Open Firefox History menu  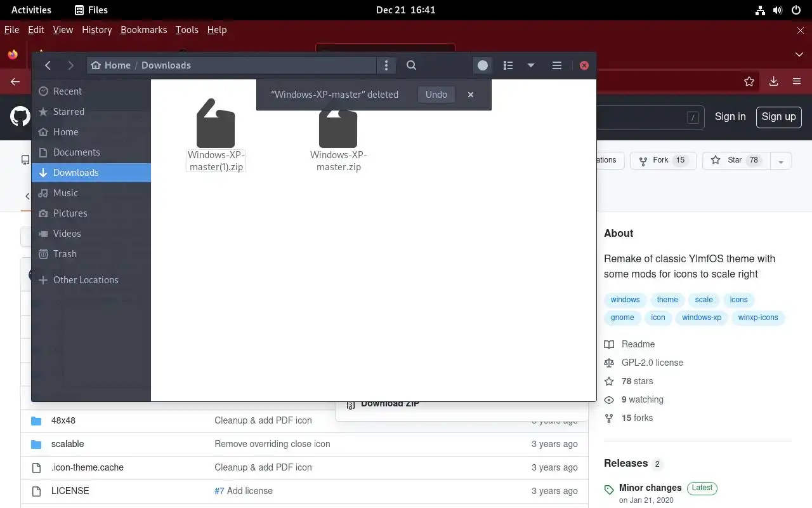click(x=97, y=30)
